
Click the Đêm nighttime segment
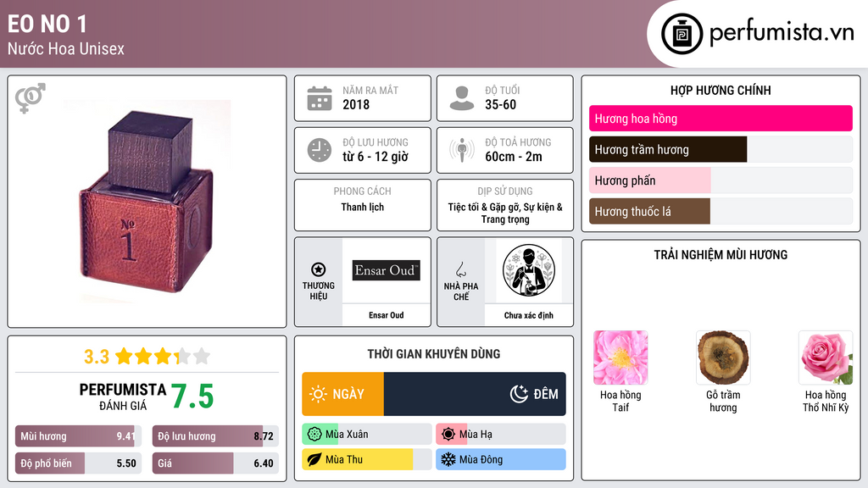tap(475, 394)
